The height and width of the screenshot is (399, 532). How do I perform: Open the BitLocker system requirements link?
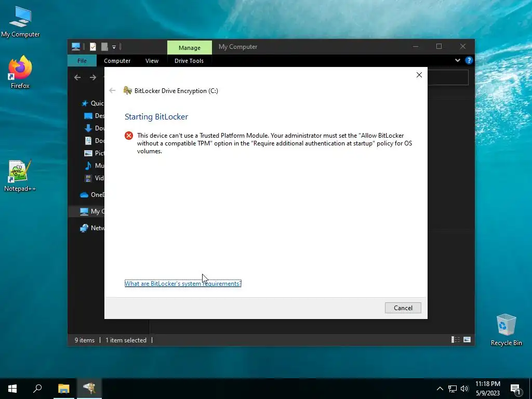coord(183,283)
